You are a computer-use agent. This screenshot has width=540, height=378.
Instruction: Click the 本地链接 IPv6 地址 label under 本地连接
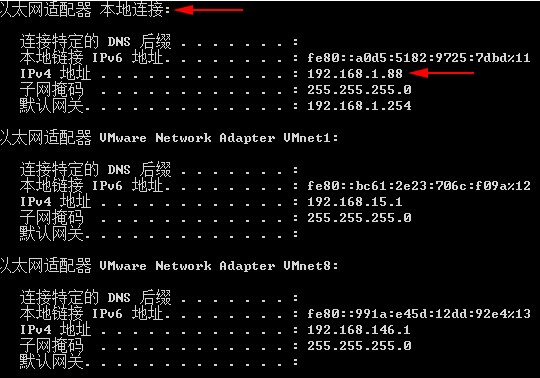[91, 57]
